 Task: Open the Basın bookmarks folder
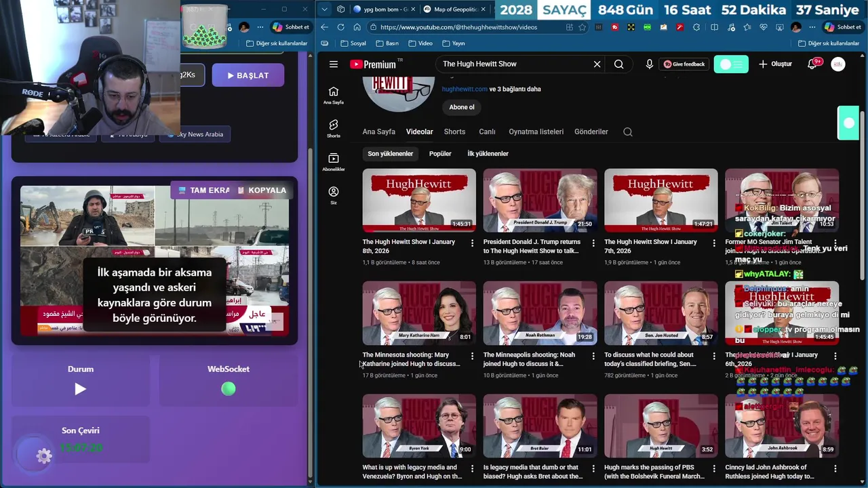click(387, 43)
